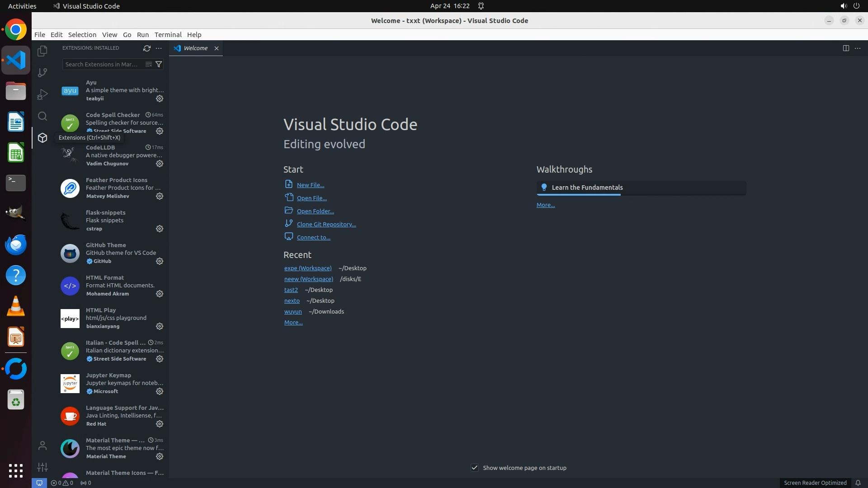Viewport: 868px width, 488px height.
Task: Open recent expe (Workspace) link
Action: click(307, 268)
